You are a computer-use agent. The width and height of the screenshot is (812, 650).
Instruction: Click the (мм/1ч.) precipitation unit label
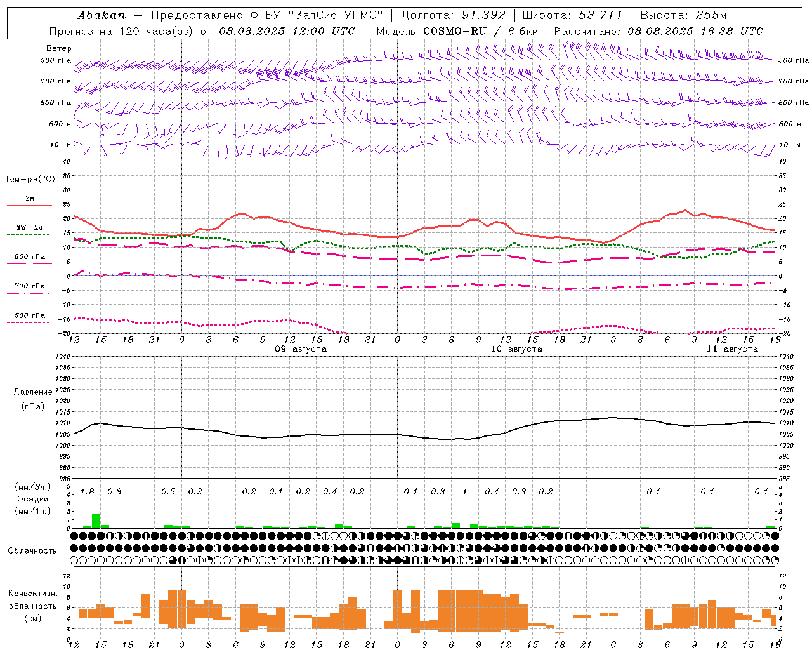pos(32,511)
